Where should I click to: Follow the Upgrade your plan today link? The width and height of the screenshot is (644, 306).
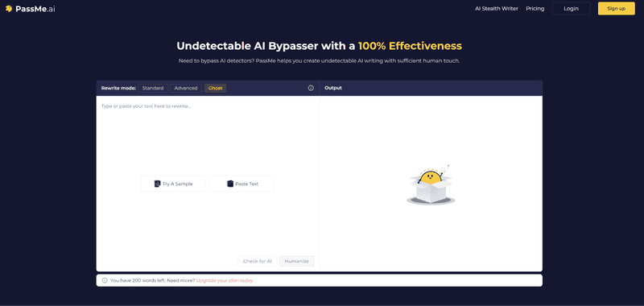[x=225, y=280]
